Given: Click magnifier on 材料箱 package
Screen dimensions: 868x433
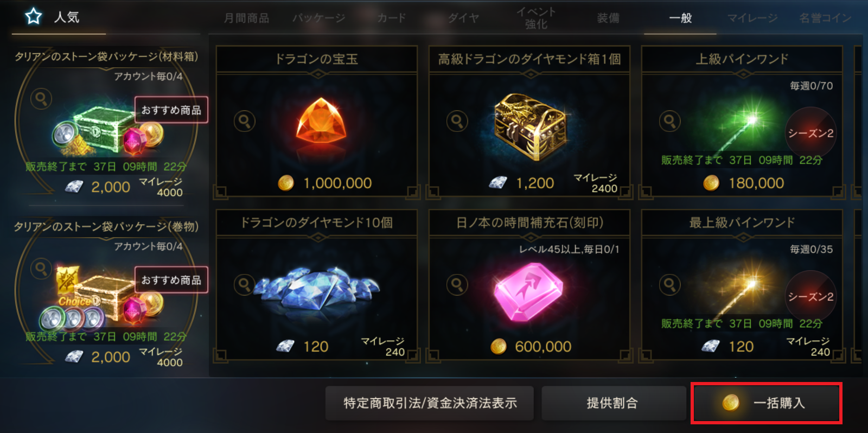Looking at the screenshot, I should (x=41, y=99).
